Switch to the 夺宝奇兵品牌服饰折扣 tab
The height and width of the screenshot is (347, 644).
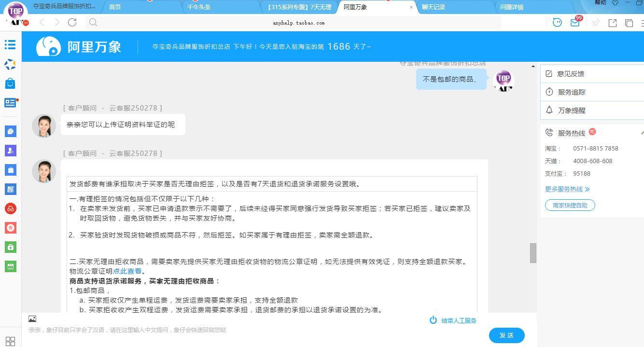[64, 6]
